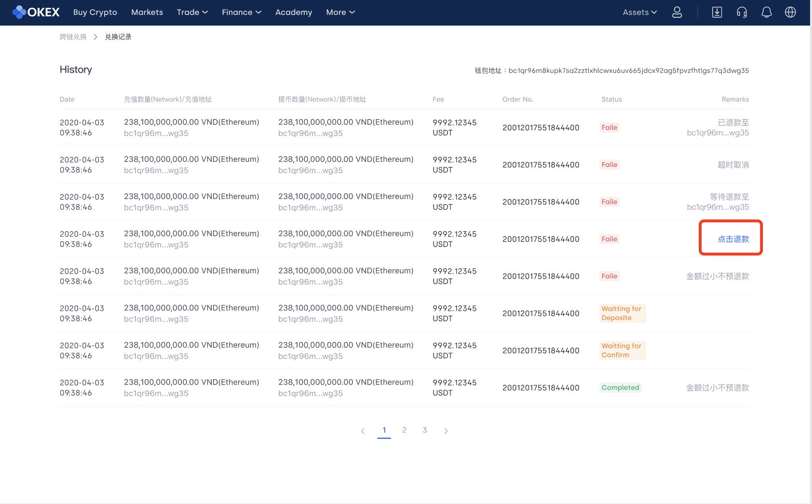Go to page 2
The height and width of the screenshot is (504, 812).
click(404, 430)
